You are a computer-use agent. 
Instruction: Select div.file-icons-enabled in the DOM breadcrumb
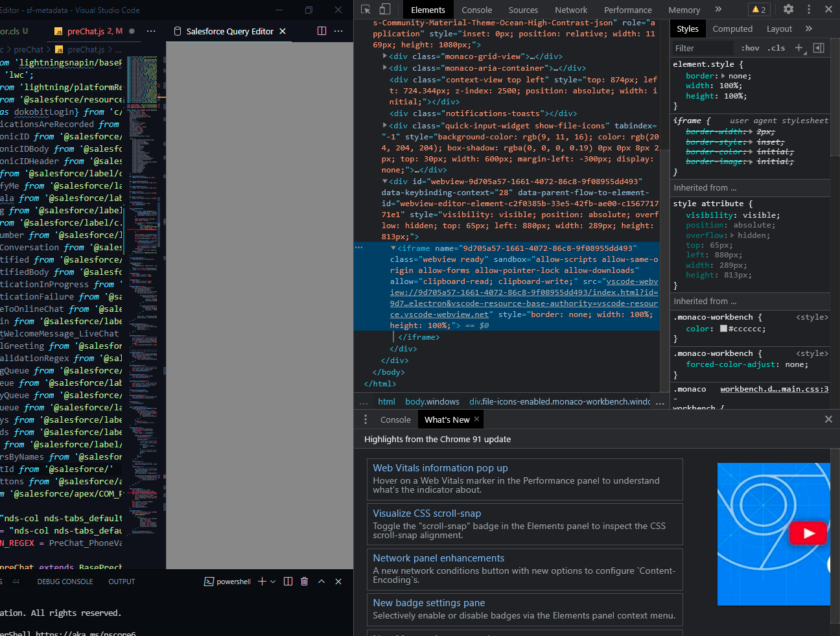pyautogui.click(x=559, y=401)
